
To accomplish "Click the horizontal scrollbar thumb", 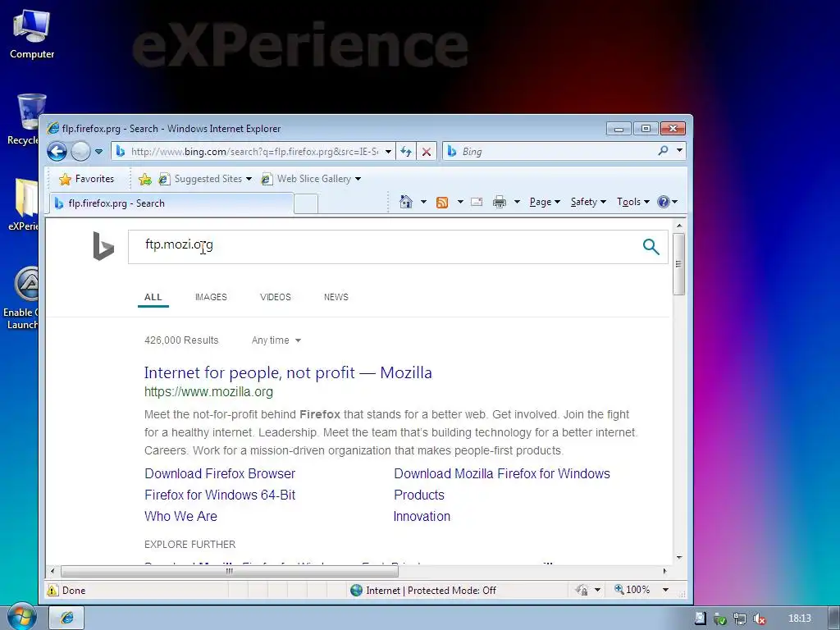I will tap(230, 571).
